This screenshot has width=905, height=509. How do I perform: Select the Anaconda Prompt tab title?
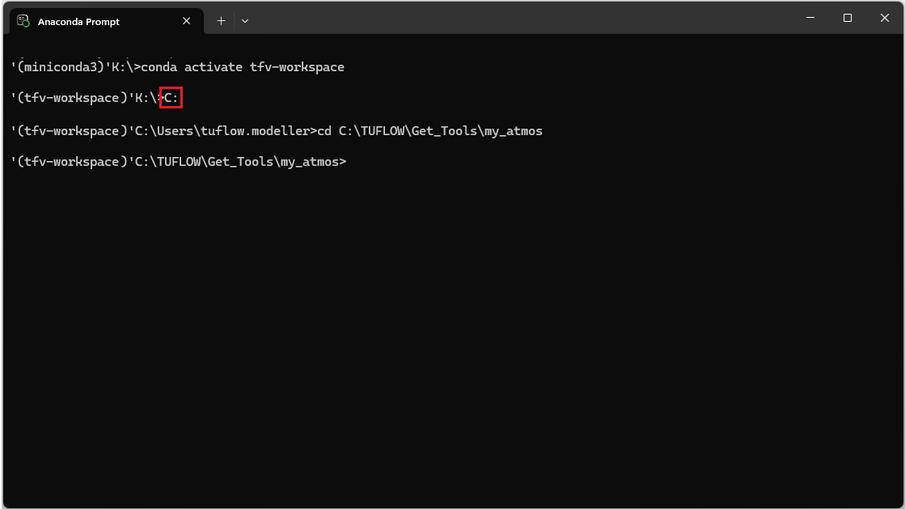tap(79, 21)
